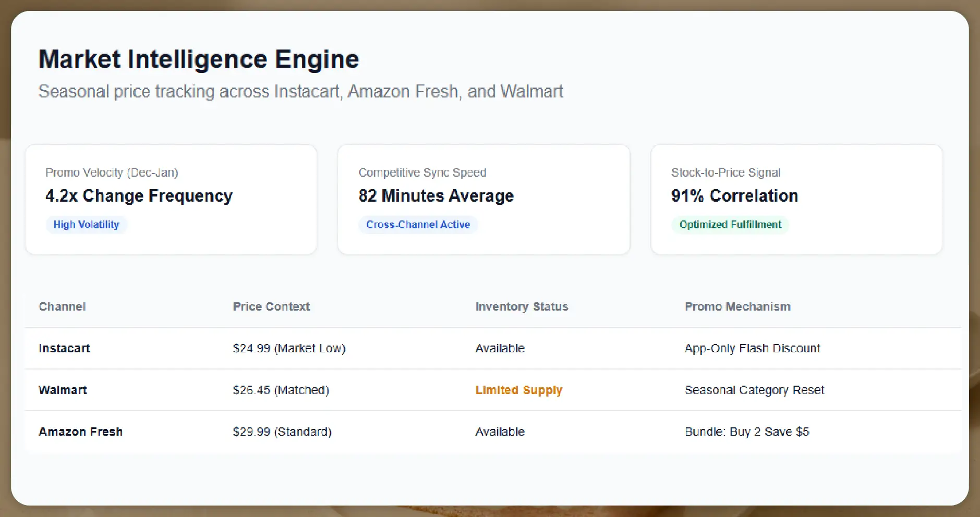Click the $24.99 Market Low price
The height and width of the screenshot is (517, 980).
coord(289,348)
